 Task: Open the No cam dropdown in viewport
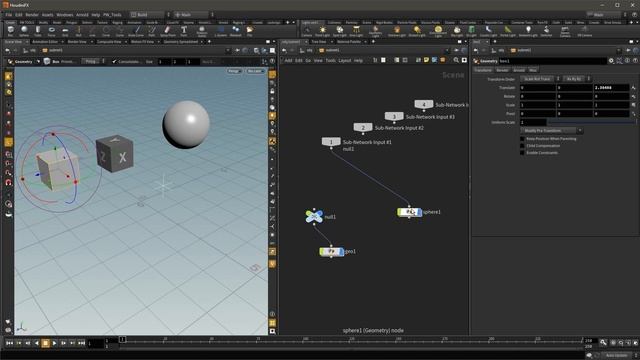255,71
